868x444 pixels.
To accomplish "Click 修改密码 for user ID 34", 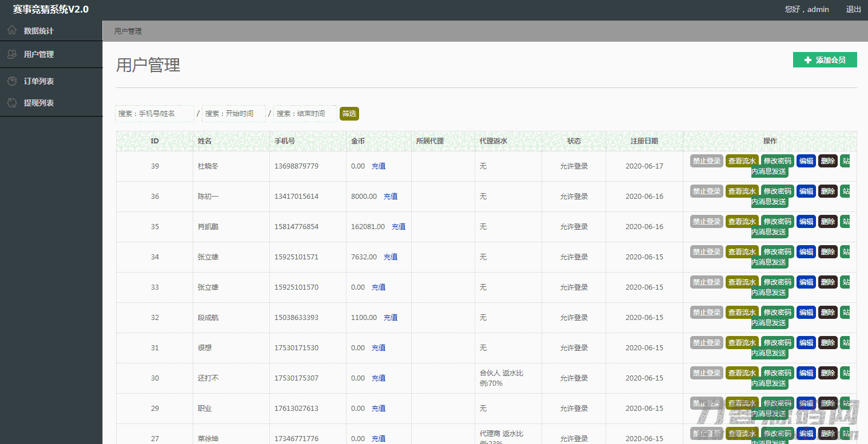I will click(x=777, y=252).
